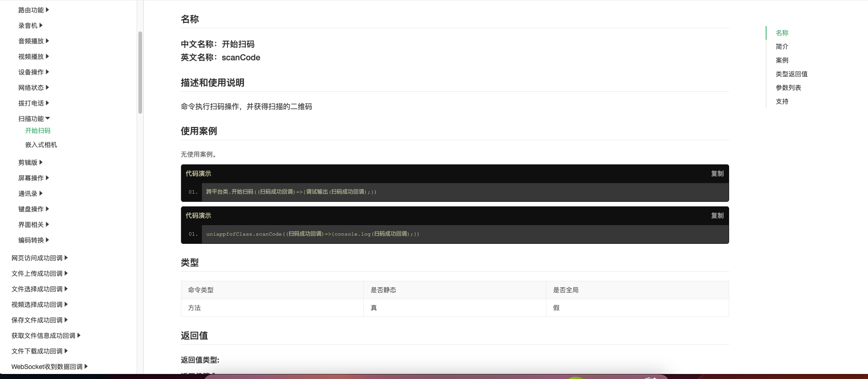
Task: Expand the 视频播放 sidebar section
Action: 33,57
